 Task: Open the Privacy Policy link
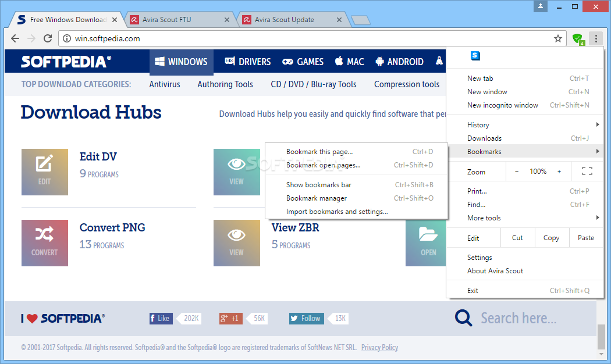coord(379,347)
